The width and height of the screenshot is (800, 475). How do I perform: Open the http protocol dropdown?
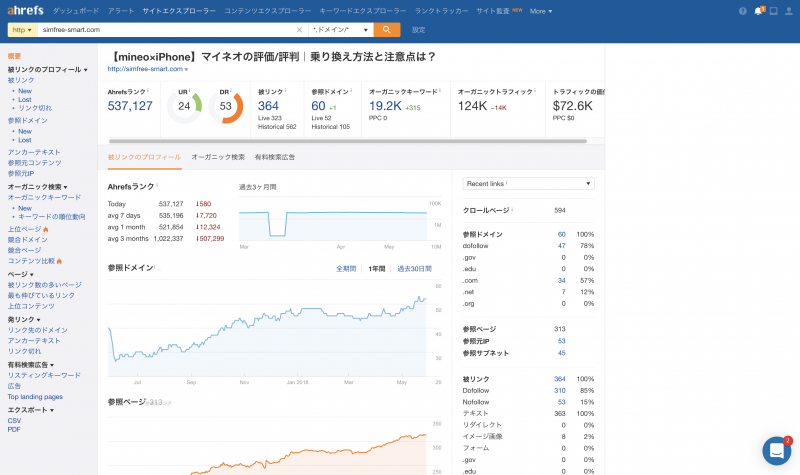coord(22,30)
